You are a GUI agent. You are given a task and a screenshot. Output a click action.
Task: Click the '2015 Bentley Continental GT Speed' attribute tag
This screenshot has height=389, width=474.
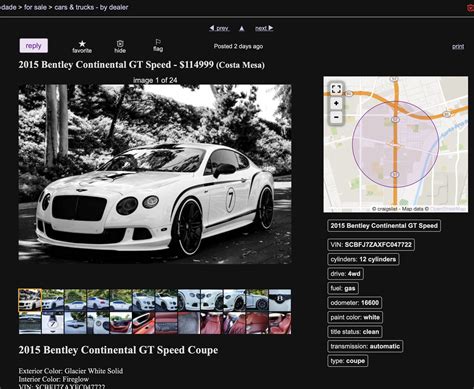[384, 226]
